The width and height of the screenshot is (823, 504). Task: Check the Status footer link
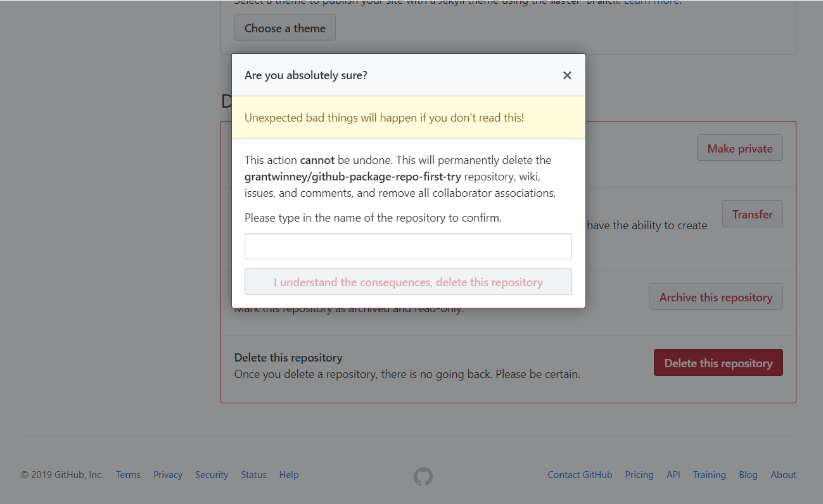click(253, 475)
